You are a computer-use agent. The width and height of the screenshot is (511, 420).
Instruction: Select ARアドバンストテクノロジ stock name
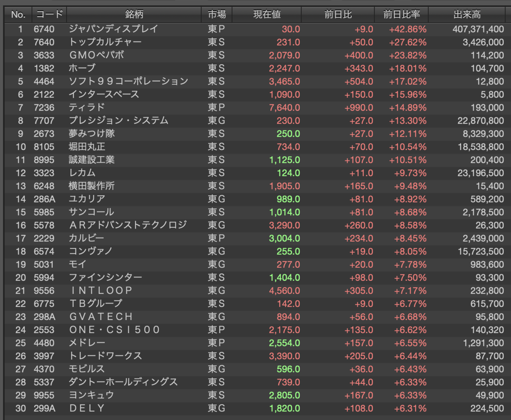point(128,225)
